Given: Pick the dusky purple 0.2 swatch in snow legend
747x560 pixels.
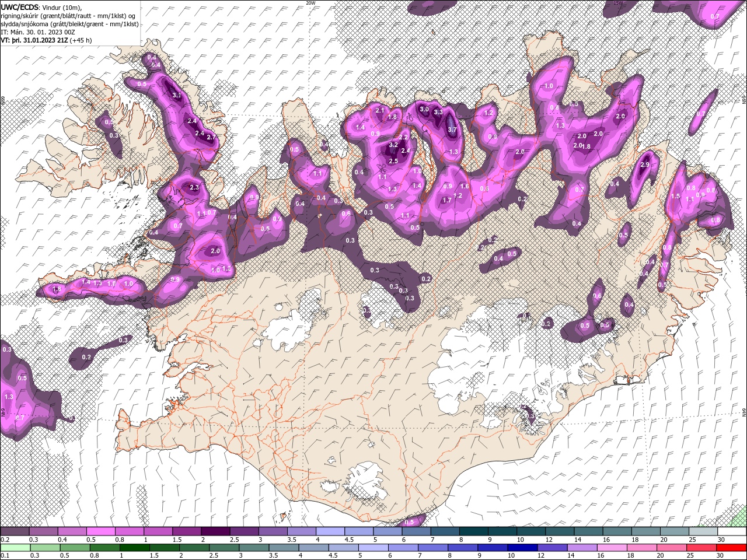Looking at the screenshot, I should 15,531.
